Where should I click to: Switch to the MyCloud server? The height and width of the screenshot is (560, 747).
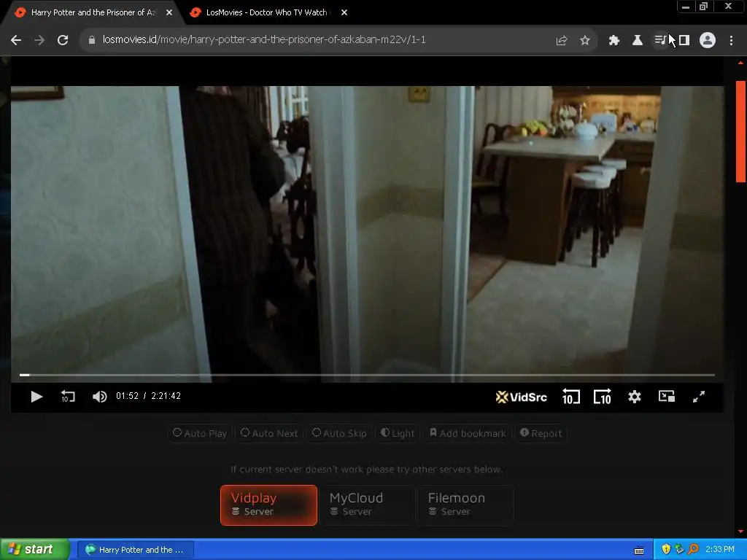(x=367, y=505)
